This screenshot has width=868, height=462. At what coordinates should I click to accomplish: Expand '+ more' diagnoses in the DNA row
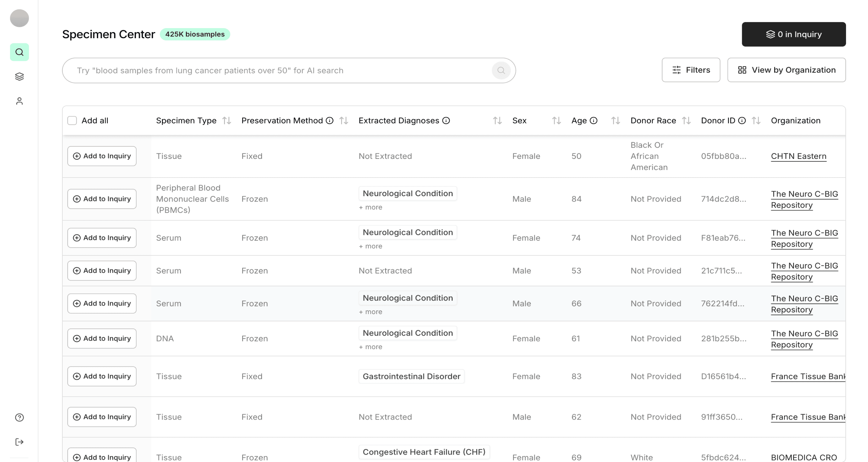370,347
